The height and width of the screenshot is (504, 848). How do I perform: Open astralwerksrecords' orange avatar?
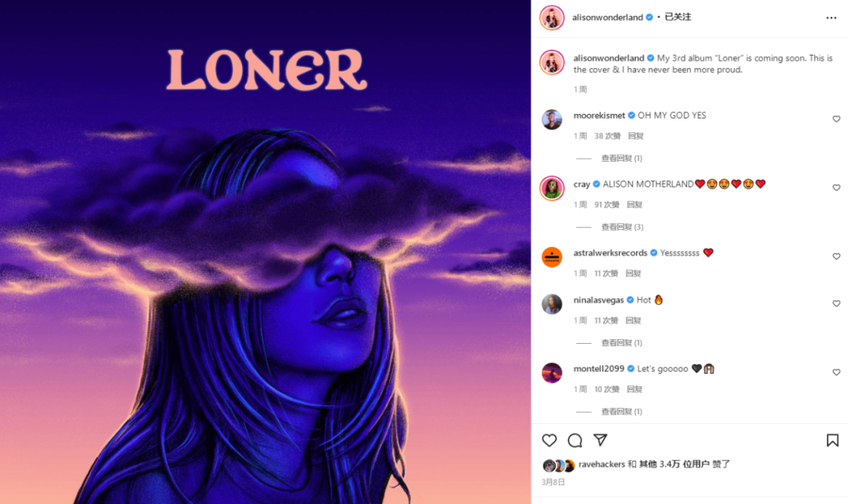pyautogui.click(x=552, y=257)
